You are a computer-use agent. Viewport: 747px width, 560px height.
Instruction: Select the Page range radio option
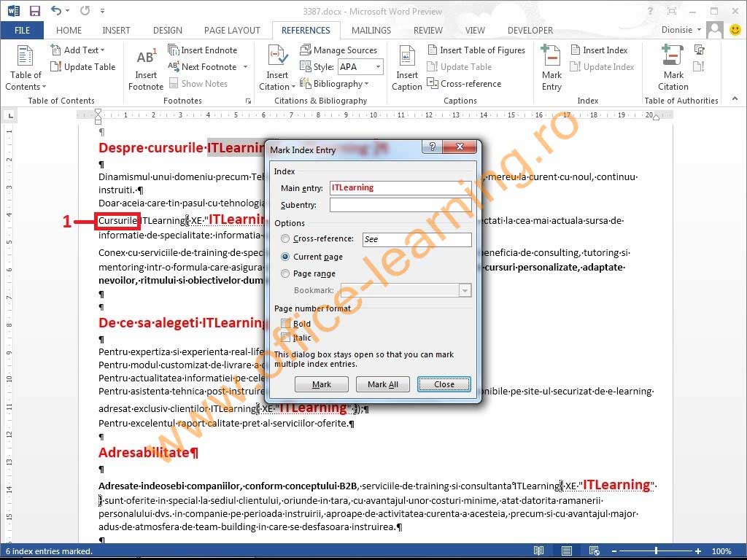[x=285, y=273]
